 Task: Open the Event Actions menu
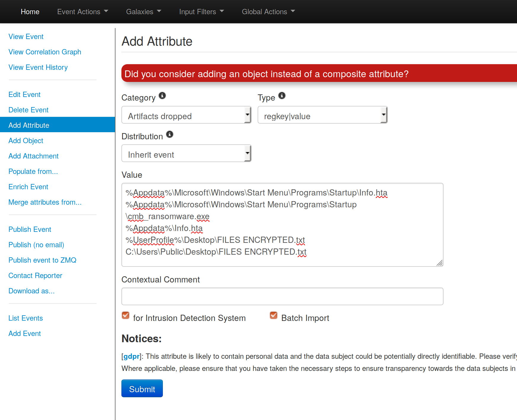[83, 12]
